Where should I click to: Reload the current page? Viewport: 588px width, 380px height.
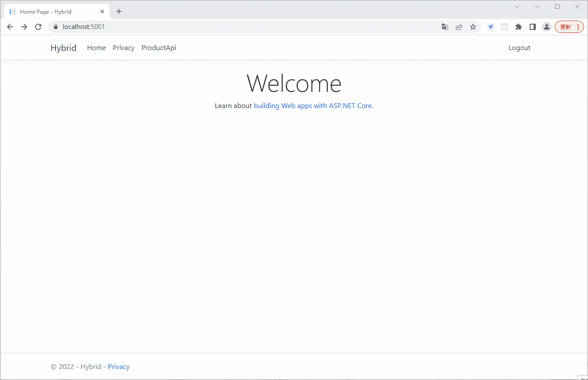[38, 27]
